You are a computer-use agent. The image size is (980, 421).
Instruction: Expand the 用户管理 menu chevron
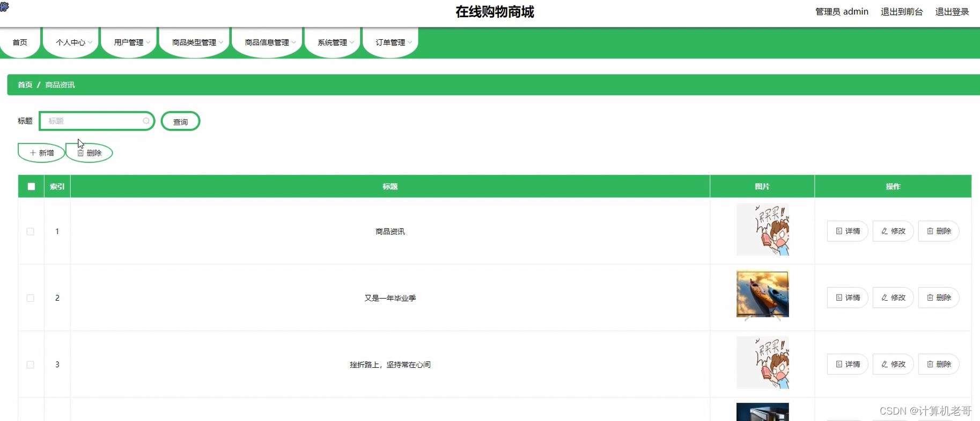coord(148,42)
